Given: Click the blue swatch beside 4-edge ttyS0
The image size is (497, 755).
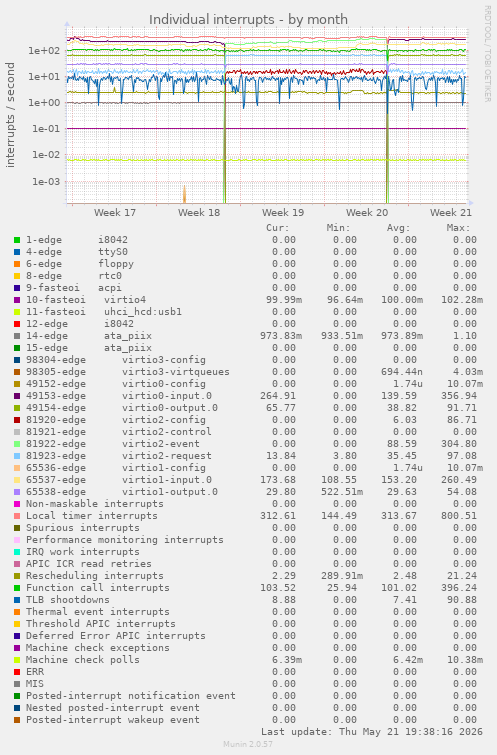Looking at the screenshot, I should (x=17, y=252).
